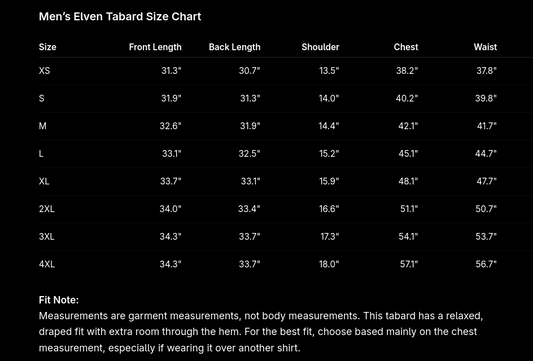Click the 45.1" chest value for L
The width and height of the screenshot is (533, 361).
point(408,154)
